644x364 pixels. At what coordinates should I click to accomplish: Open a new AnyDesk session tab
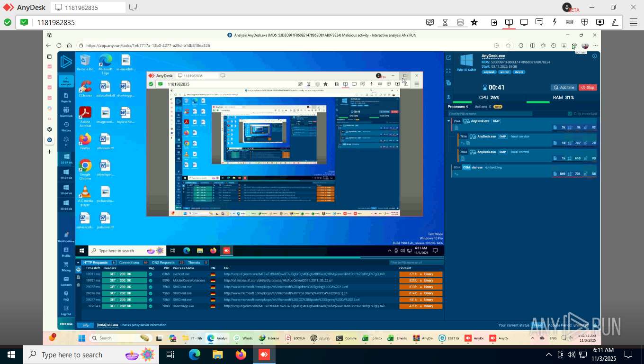133,7
